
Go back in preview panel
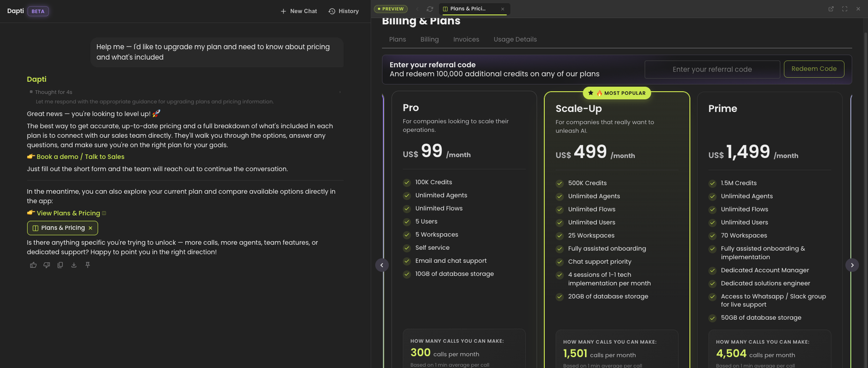pos(417,9)
